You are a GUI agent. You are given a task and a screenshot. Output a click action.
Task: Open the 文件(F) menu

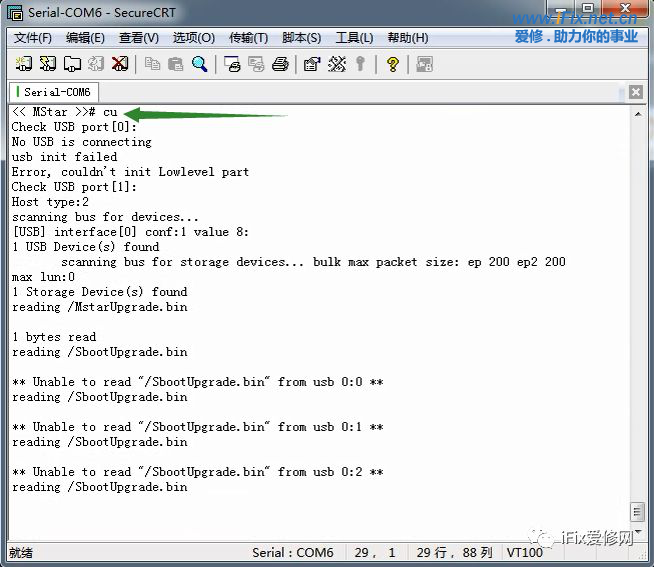33,38
